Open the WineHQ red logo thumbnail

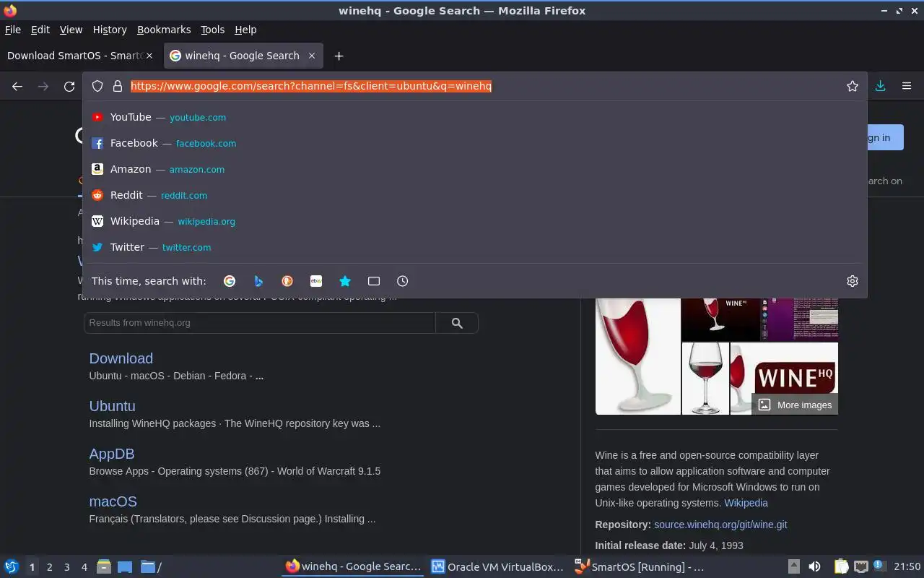click(x=784, y=379)
